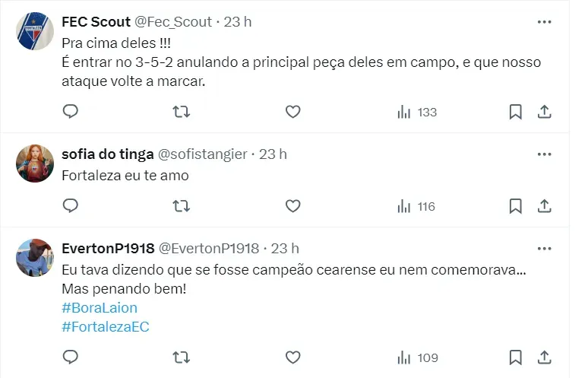Open more options on EvertonP1918's tweet
The width and height of the screenshot is (588, 378).
544,249
